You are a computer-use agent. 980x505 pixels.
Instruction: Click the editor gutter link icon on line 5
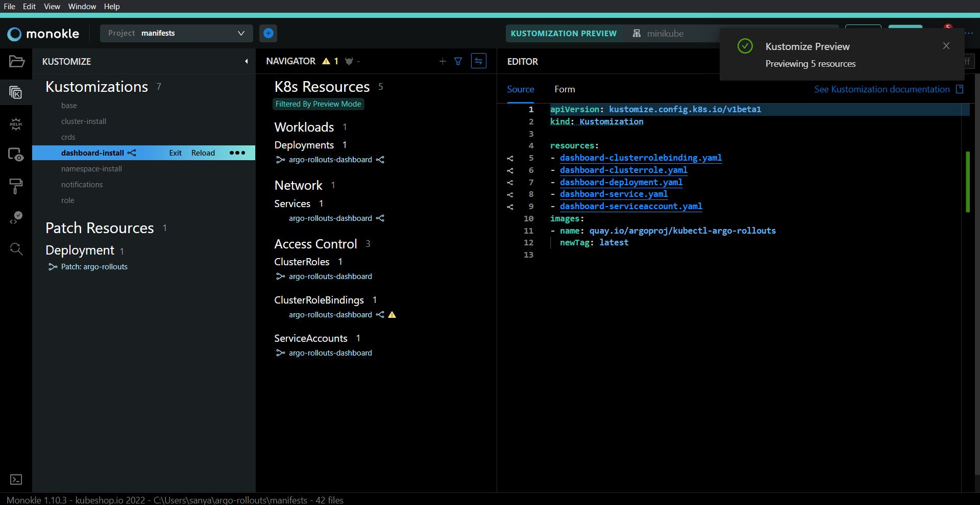point(510,158)
